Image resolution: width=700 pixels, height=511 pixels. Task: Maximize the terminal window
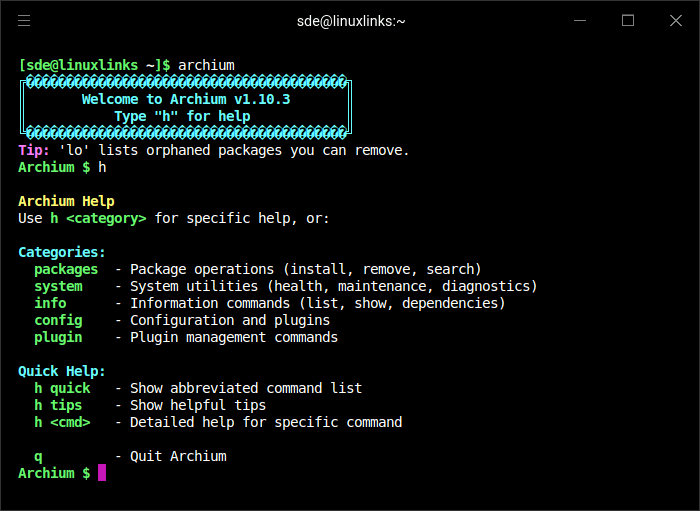pyautogui.click(x=628, y=20)
